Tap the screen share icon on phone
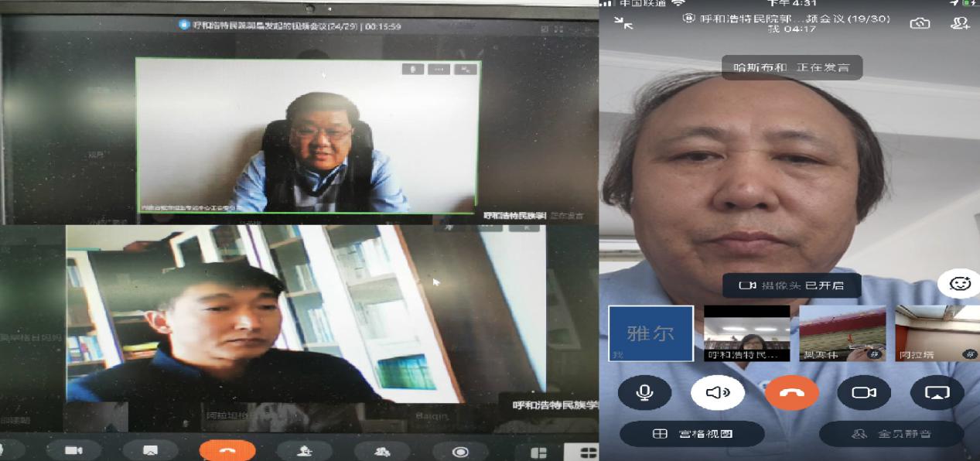Screen dimensions: 980x461 (937, 393)
